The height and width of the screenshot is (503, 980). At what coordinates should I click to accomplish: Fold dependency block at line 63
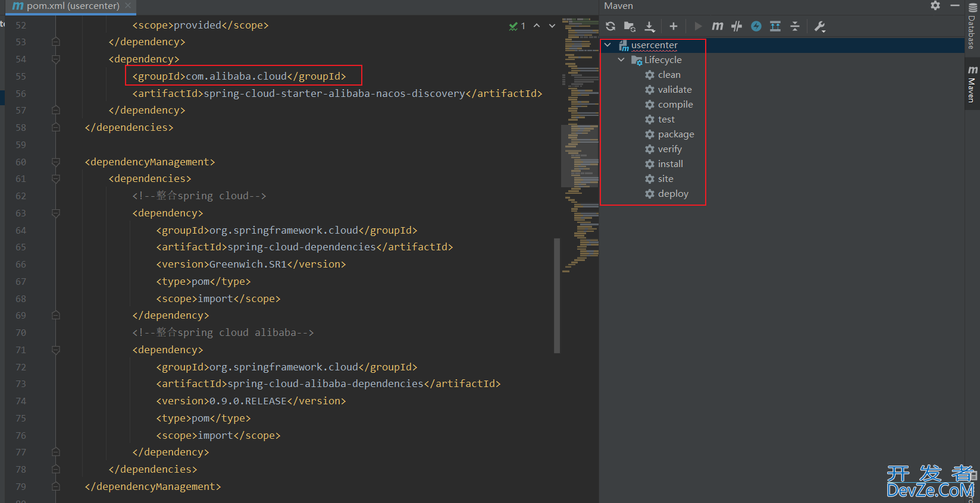(56, 213)
